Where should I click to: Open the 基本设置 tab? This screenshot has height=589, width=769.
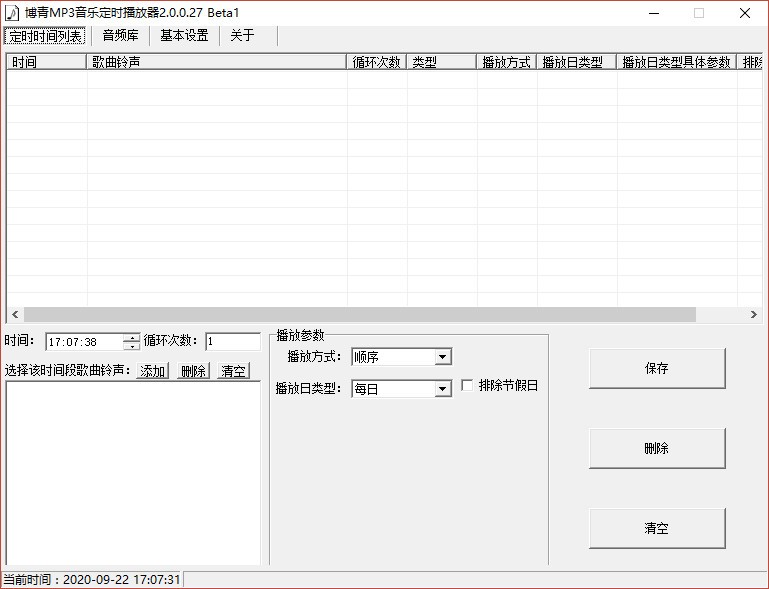tap(184, 36)
